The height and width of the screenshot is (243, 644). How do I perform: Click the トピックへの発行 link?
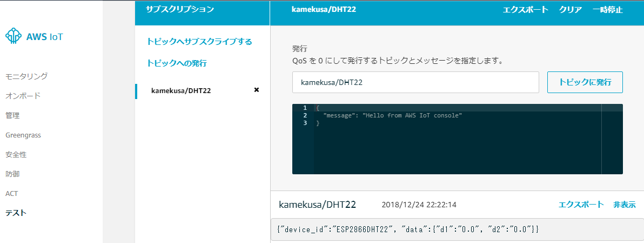click(177, 63)
